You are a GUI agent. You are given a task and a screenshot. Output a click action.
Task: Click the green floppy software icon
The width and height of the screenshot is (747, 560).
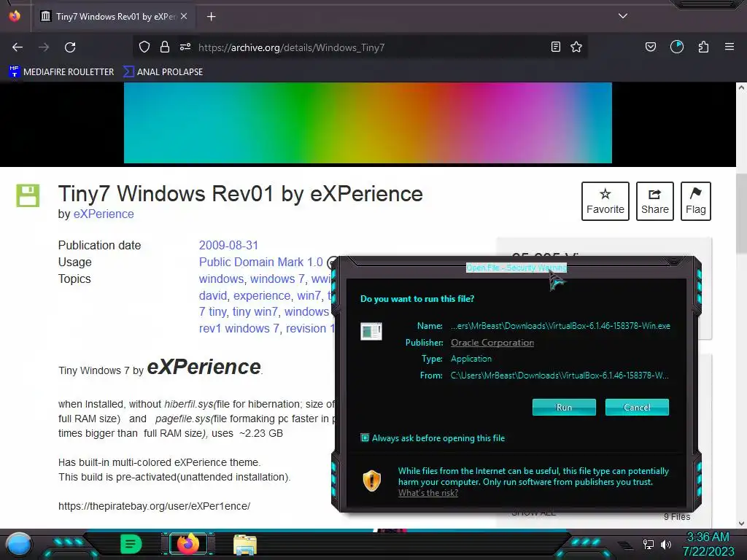click(28, 195)
